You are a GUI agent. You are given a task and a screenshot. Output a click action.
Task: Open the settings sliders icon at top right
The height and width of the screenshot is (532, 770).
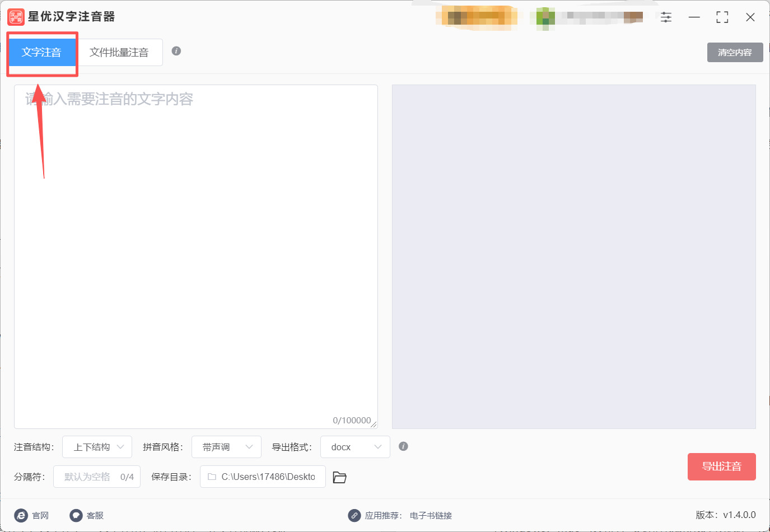pyautogui.click(x=666, y=17)
